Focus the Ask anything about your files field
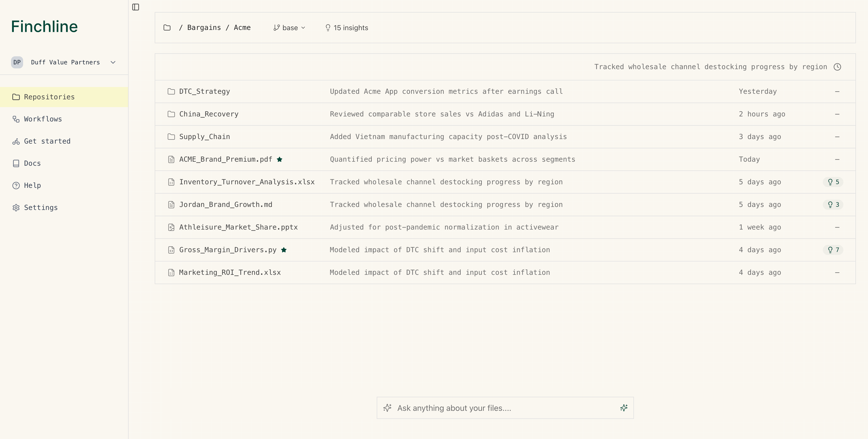 tap(505, 408)
